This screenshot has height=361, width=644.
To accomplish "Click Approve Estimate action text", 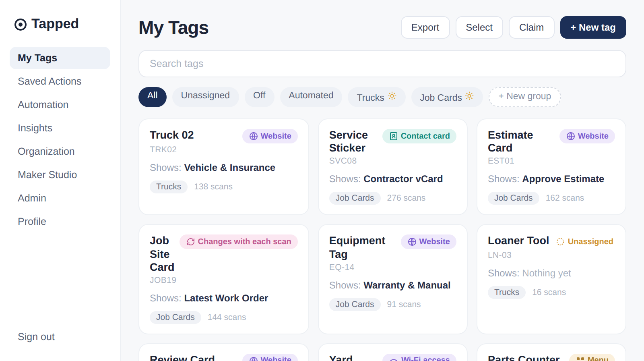I will click(563, 179).
